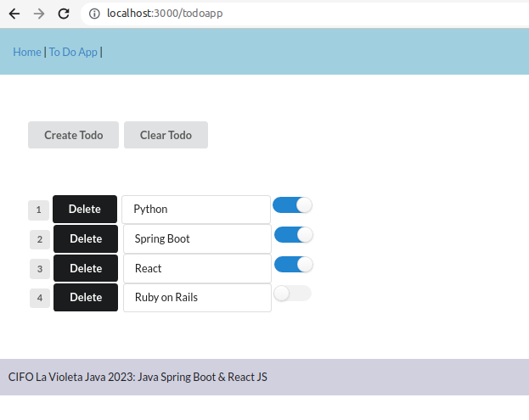Disable the React todo switch
Image resolution: width=529 pixels, height=420 pixels.
pos(294,265)
